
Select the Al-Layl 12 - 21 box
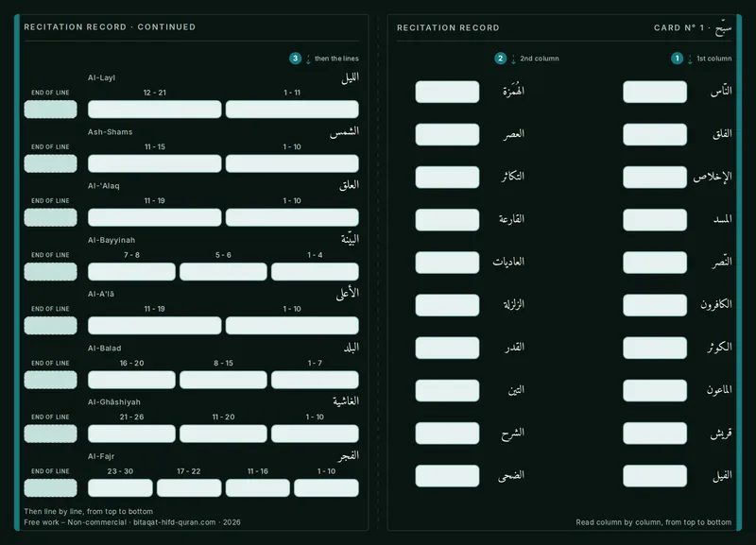[x=155, y=110]
